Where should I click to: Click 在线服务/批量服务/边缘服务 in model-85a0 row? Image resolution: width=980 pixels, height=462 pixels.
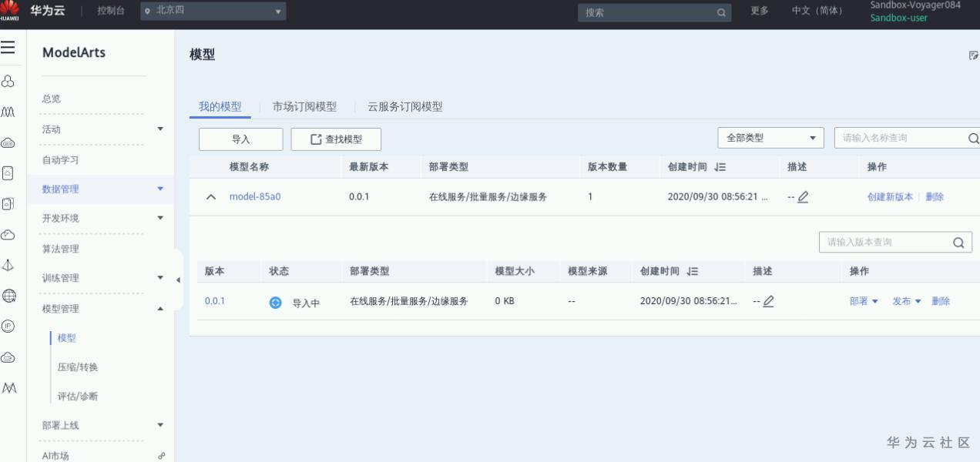tap(488, 197)
